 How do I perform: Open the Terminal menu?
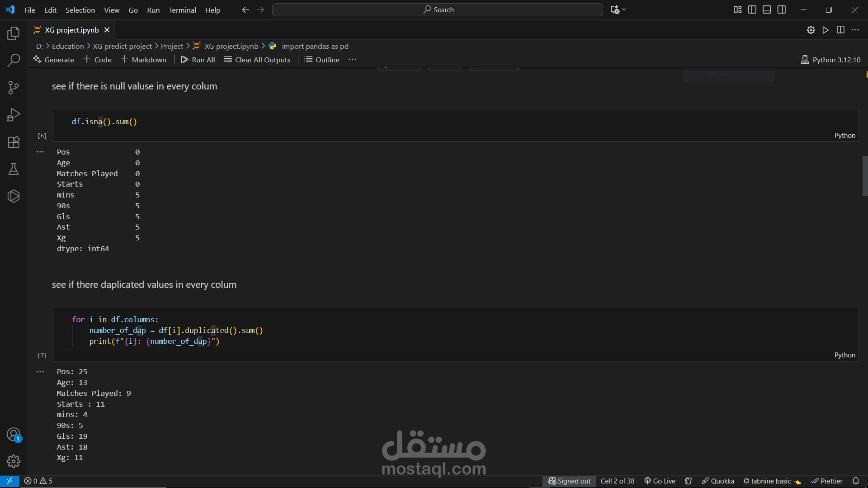(x=182, y=10)
